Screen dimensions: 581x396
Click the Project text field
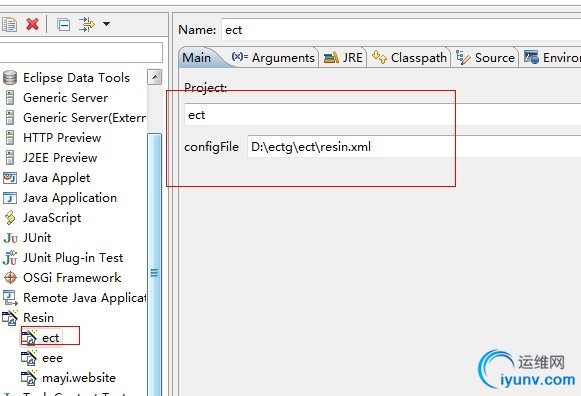[383, 115]
